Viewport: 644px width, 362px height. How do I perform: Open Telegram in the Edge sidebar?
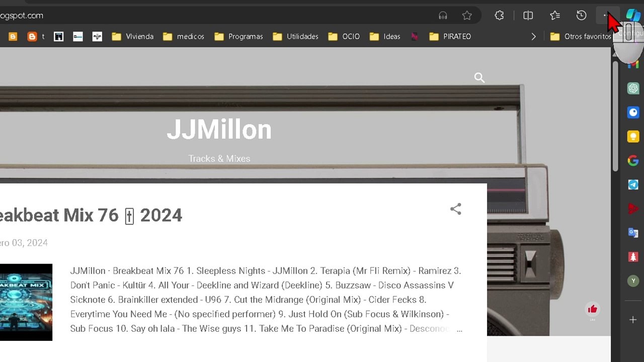(x=633, y=185)
